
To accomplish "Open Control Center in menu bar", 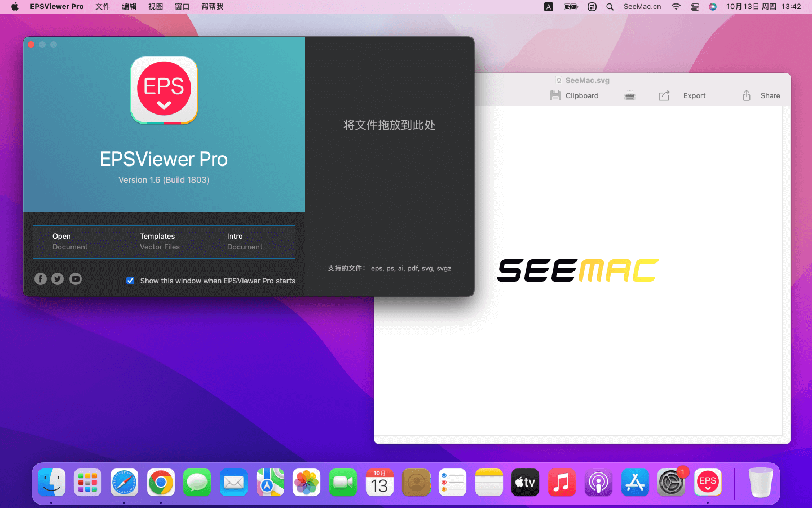I will click(x=695, y=7).
